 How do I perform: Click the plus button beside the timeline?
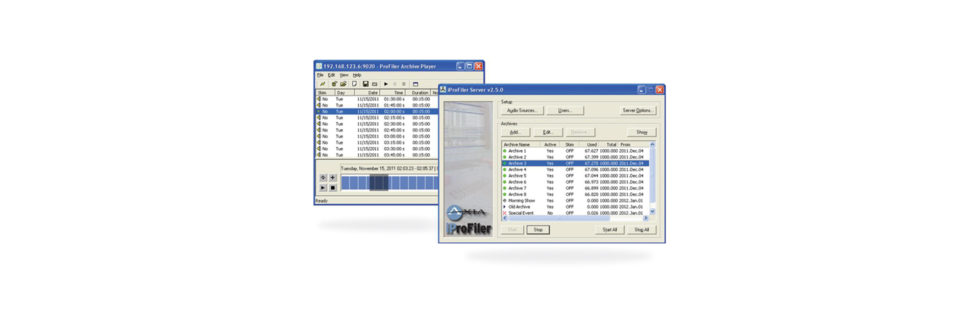(x=333, y=178)
